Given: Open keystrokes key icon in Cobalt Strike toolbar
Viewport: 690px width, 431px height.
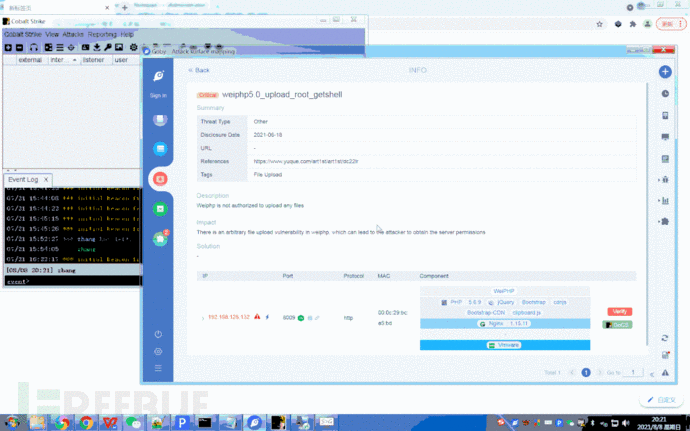Looking at the screenshot, I should [x=108, y=48].
